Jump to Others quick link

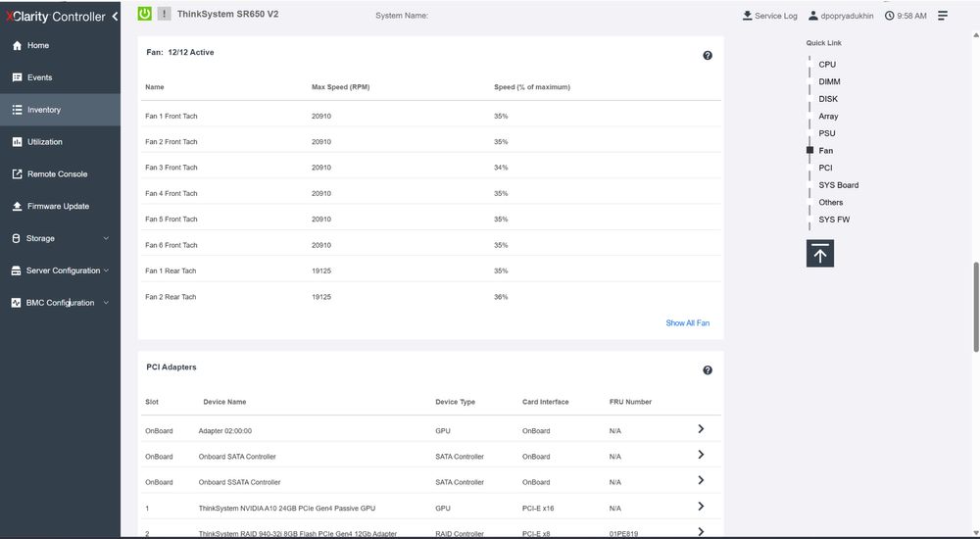(x=831, y=203)
